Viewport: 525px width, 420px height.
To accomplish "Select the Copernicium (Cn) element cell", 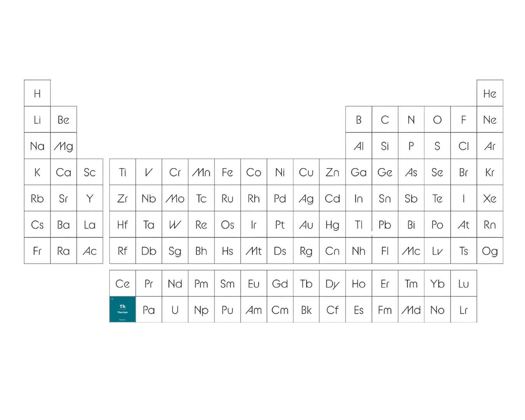I will (x=332, y=251).
